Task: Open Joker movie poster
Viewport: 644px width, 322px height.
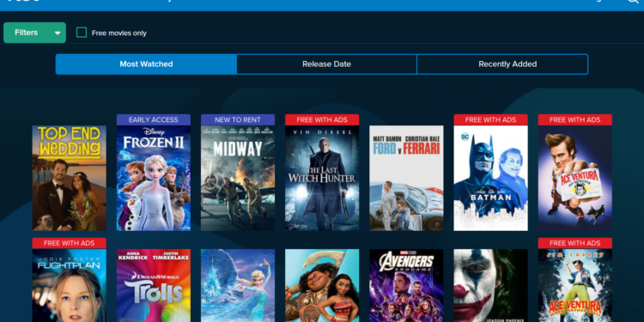Action: [x=491, y=285]
